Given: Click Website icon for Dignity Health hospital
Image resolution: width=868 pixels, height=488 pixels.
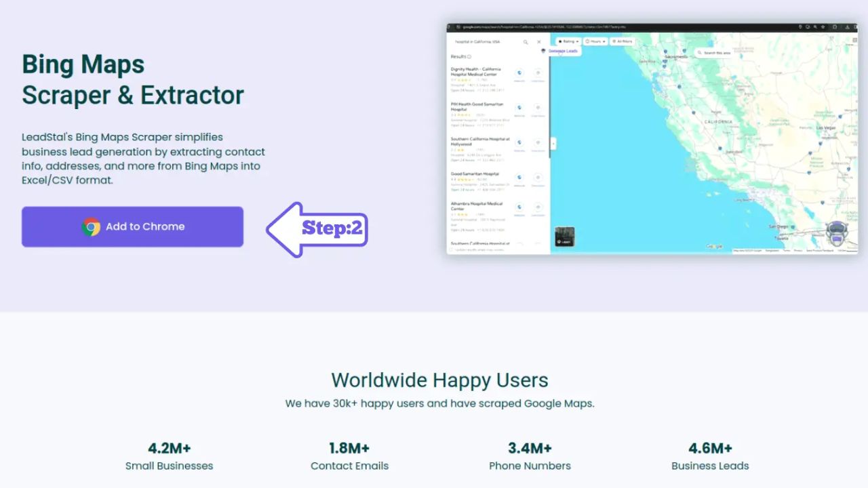Looking at the screenshot, I should click(x=519, y=73).
